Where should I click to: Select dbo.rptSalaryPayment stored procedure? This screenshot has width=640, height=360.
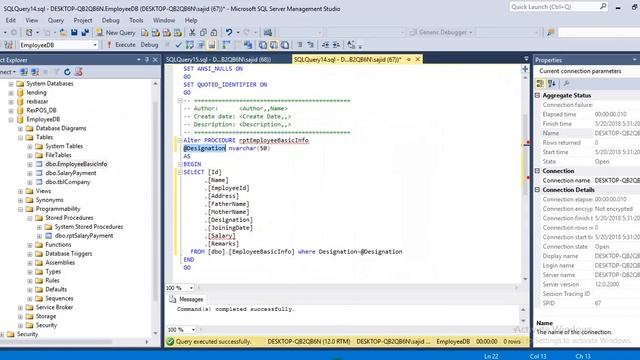pyautogui.click(x=84, y=236)
